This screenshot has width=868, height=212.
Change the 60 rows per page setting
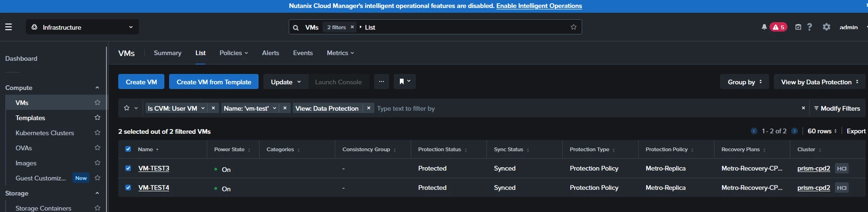tap(822, 131)
